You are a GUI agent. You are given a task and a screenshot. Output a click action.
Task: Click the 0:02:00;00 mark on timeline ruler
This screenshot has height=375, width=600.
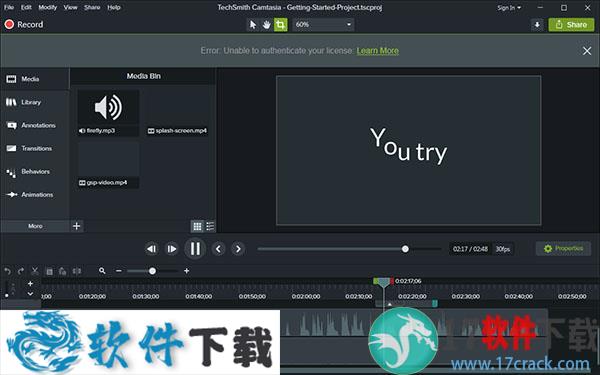pos(306,297)
